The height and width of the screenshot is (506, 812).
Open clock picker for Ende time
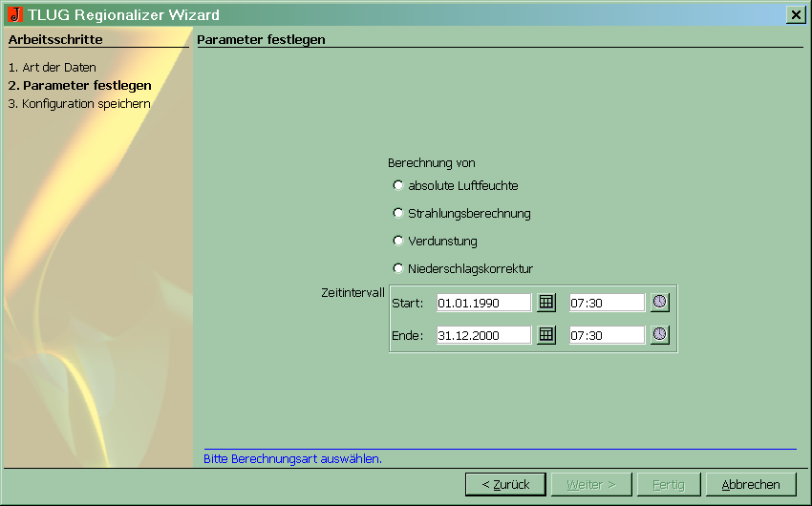[x=660, y=335]
